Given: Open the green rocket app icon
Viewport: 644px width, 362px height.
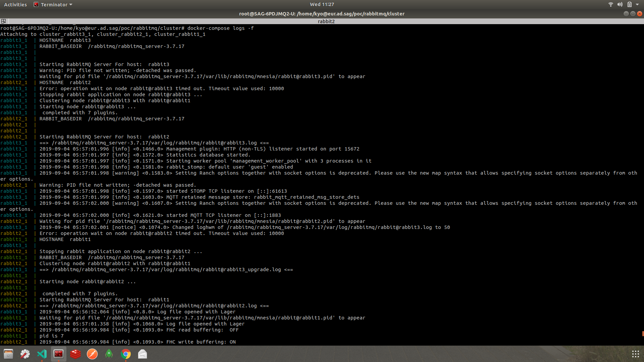Looking at the screenshot, I should click(x=109, y=354).
